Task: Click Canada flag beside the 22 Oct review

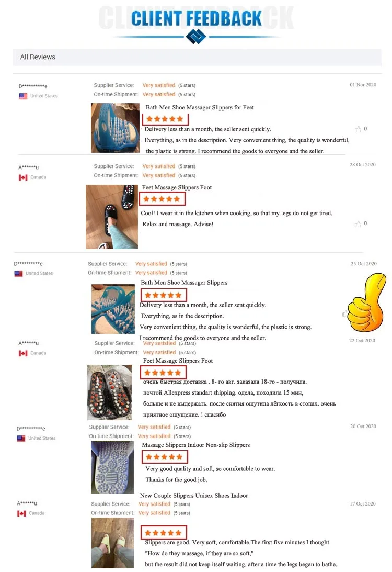Action: (23, 353)
